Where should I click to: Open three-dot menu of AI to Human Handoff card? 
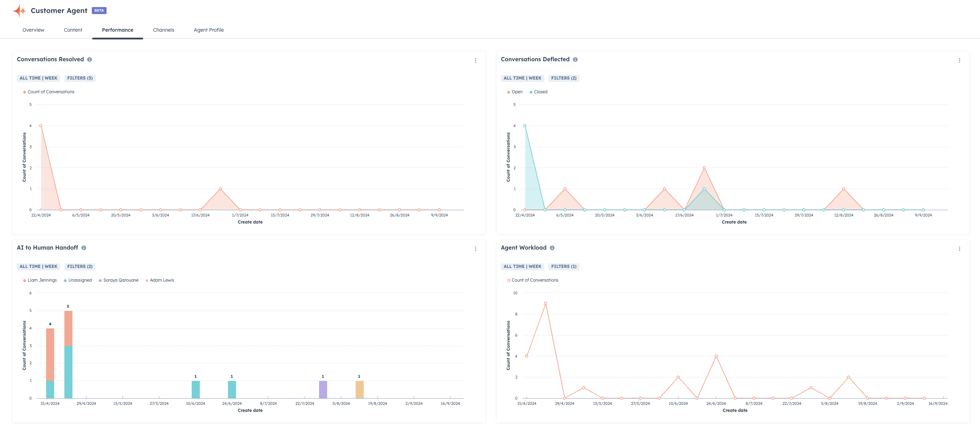(x=476, y=249)
